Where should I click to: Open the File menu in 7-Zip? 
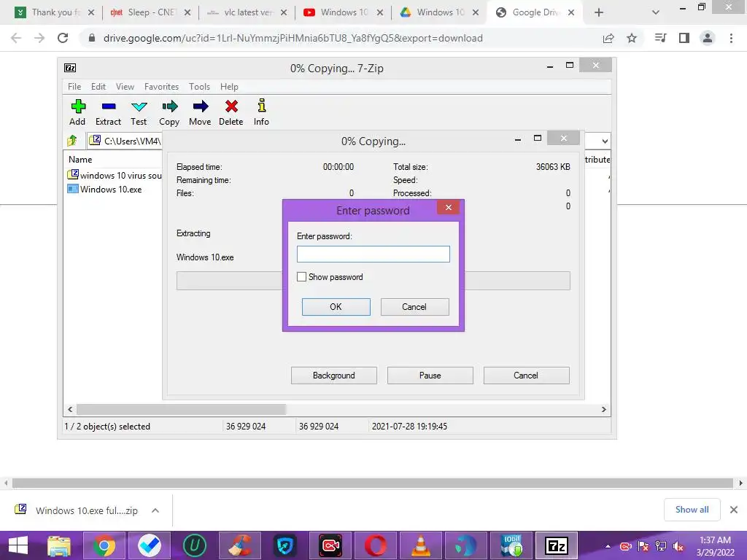[x=74, y=87]
